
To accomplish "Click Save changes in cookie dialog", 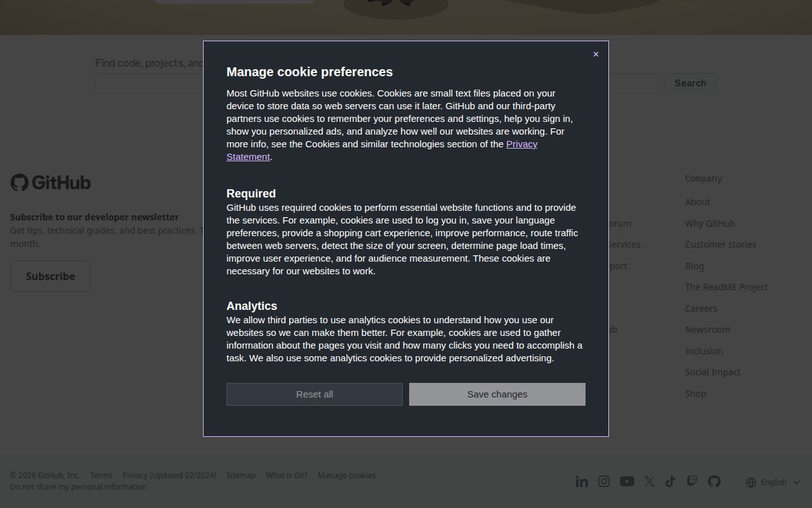I will (497, 394).
